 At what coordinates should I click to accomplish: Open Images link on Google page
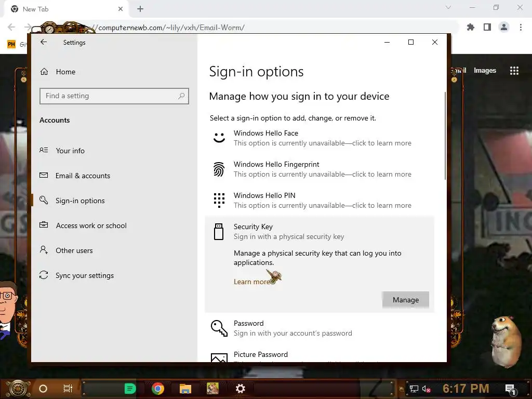[x=485, y=71]
